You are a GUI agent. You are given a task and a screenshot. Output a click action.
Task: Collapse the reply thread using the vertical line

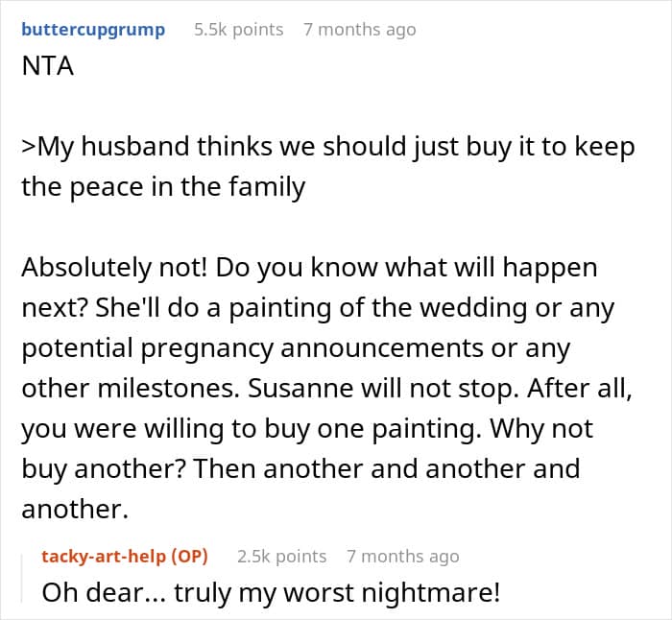tap(23, 574)
